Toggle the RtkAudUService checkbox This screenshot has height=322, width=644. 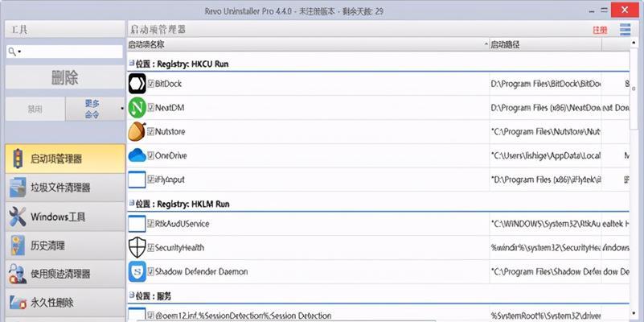pyautogui.click(x=150, y=224)
